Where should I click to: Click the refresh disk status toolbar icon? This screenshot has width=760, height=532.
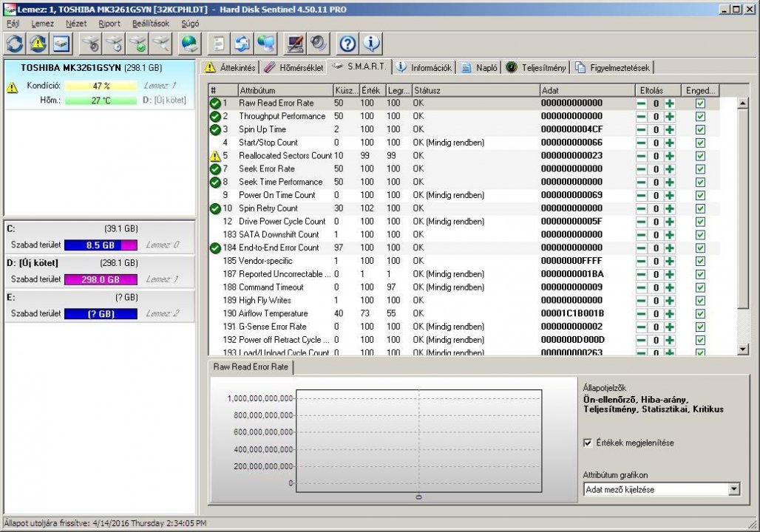click(x=15, y=44)
